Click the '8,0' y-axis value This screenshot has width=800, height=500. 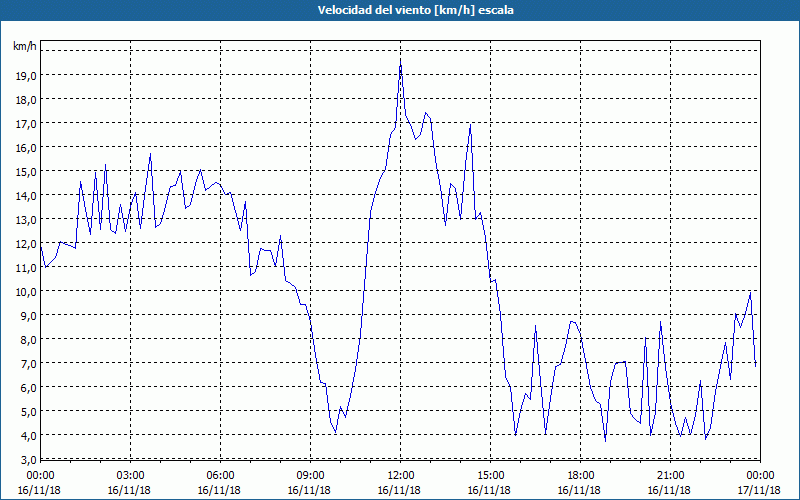(x=29, y=339)
